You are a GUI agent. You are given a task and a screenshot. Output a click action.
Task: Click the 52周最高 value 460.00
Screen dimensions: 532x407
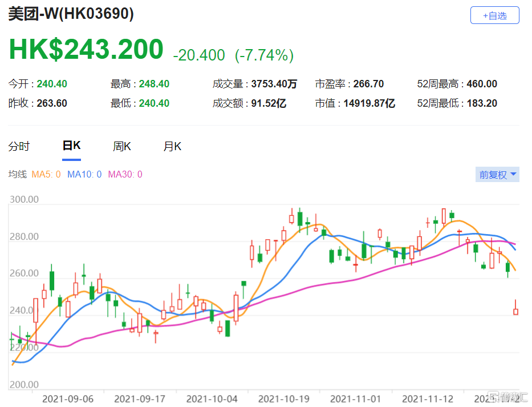pos(482,83)
